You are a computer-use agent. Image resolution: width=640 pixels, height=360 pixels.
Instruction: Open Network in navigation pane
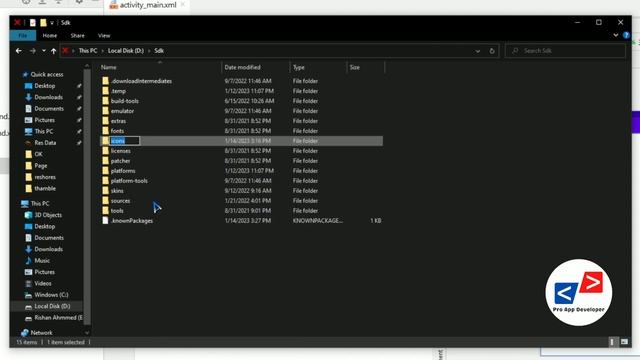click(x=41, y=333)
